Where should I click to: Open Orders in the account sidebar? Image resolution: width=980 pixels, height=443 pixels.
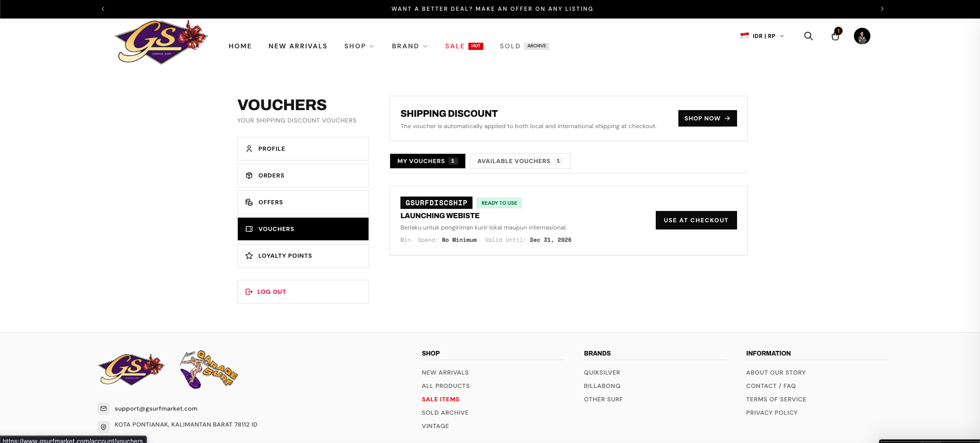303,175
